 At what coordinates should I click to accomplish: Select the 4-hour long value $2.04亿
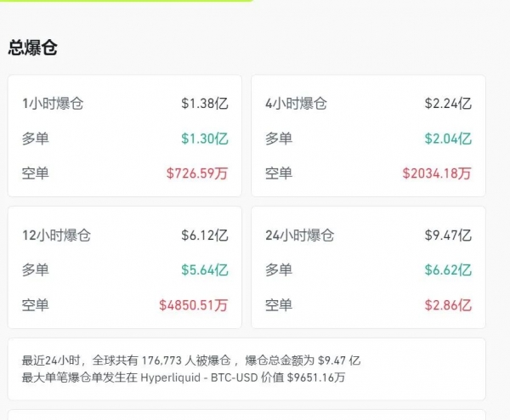(448, 139)
